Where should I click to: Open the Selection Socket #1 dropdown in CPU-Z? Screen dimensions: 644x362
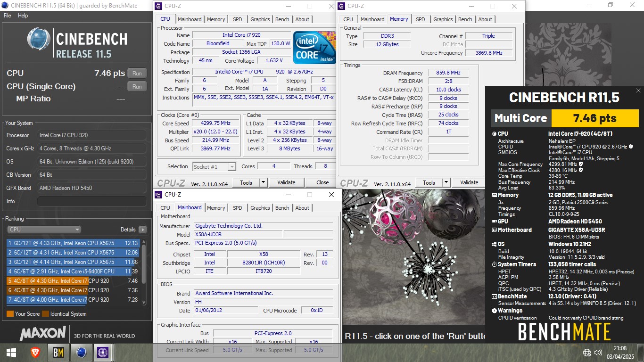coord(214,166)
